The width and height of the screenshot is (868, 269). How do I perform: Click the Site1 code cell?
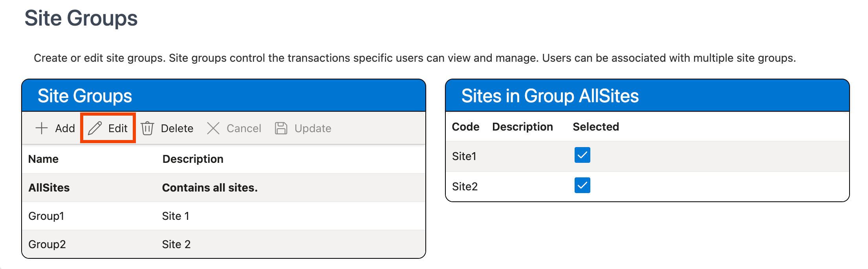(464, 156)
